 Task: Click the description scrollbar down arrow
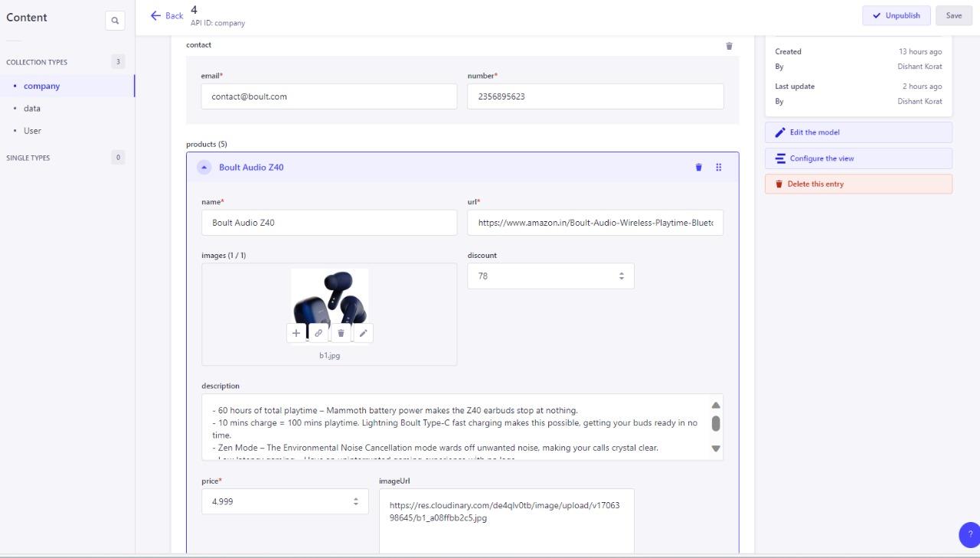(716, 449)
